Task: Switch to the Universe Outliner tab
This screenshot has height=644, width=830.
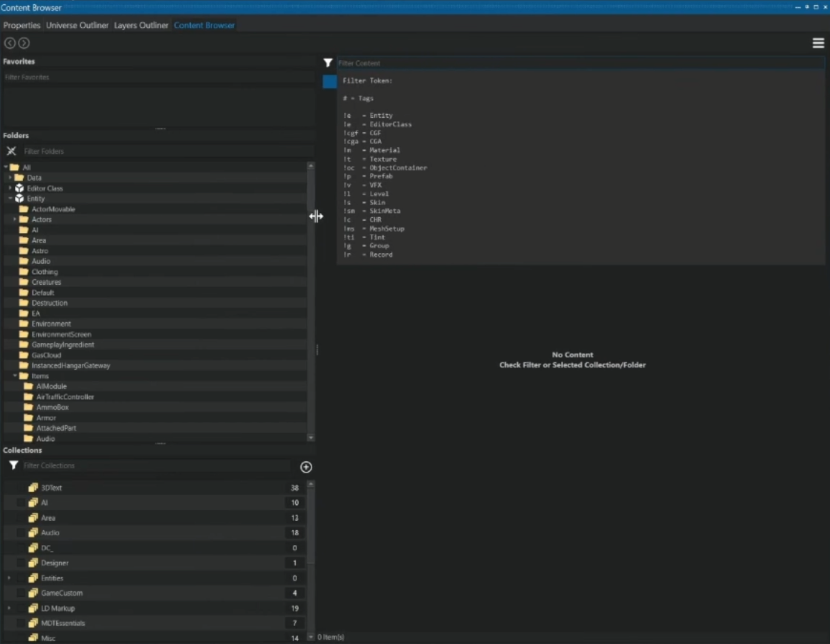Action: point(77,26)
